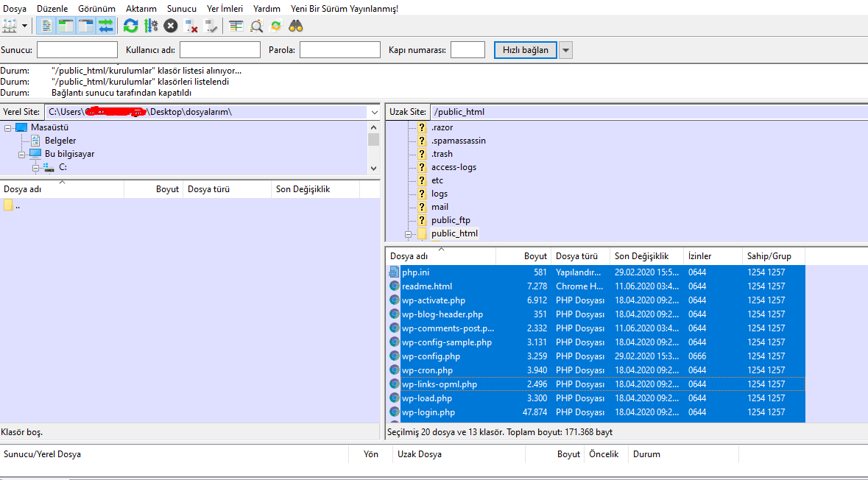Click the colored list lines toolbar icon
This screenshot has width=868, height=480.
236,26
